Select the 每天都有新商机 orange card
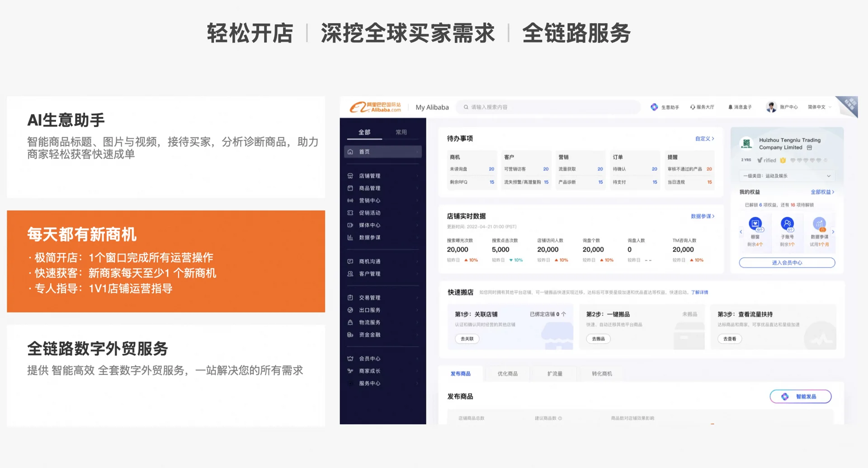868x468 pixels. pos(166,261)
